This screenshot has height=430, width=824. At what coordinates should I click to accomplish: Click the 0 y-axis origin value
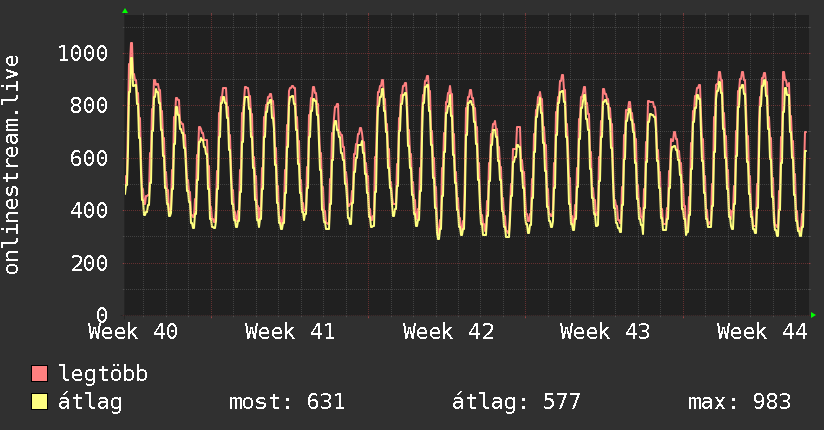tap(102, 314)
